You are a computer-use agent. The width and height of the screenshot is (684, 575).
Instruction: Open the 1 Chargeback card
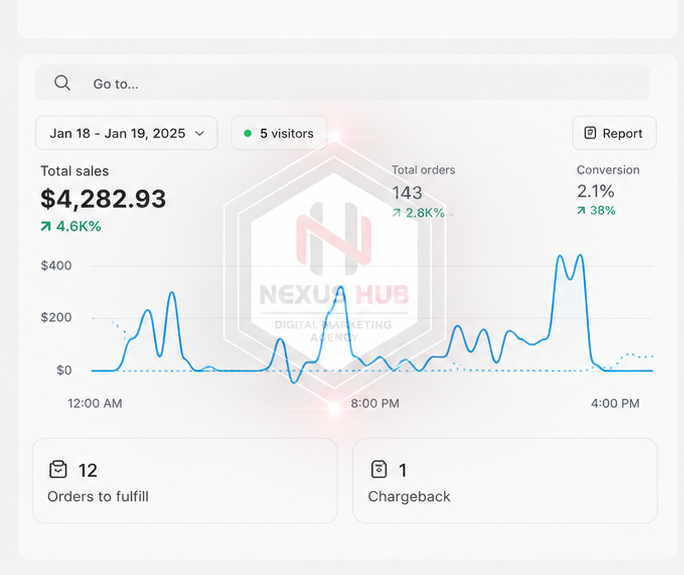[505, 480]
